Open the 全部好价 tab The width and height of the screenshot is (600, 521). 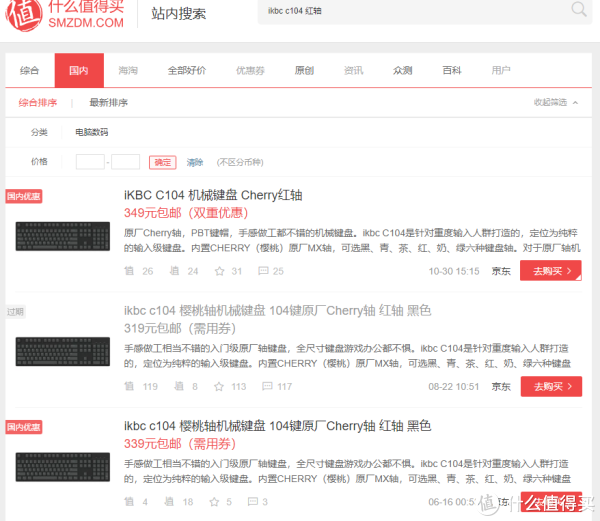(x=186, y=71)
